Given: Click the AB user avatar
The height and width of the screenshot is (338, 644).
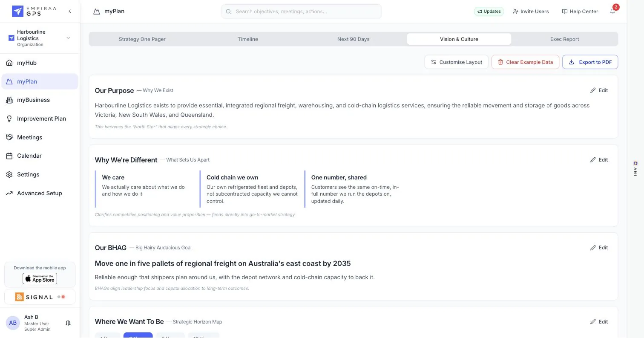Looking at the screenshot, I should 13,323.
